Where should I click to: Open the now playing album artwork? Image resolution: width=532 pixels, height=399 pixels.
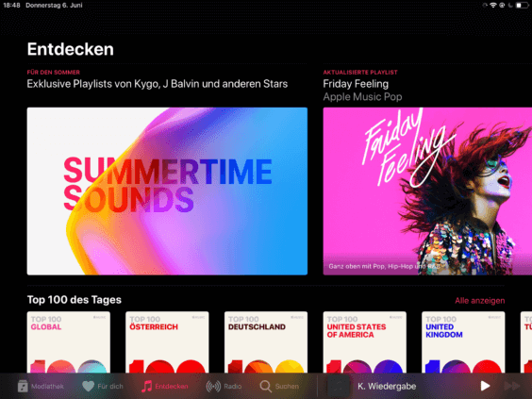[339, 386]
